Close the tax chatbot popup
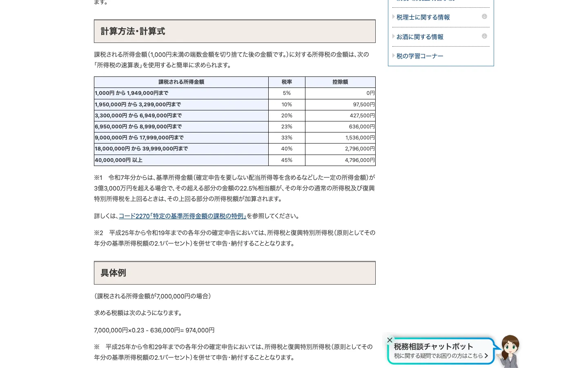This screenshot has width=588, height=368. click(390, 340)
